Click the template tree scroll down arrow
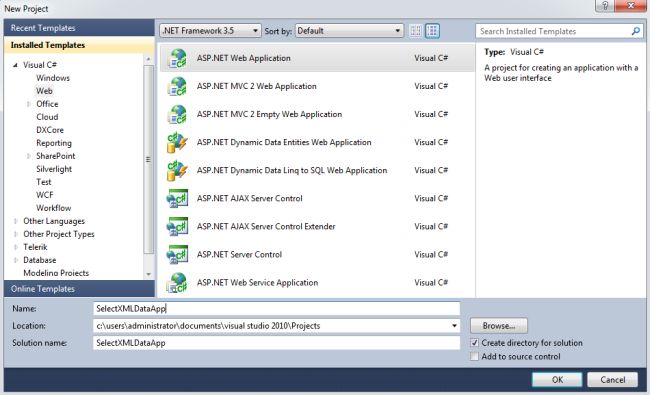This screenshot has height=395, width=650. [148, 274]
